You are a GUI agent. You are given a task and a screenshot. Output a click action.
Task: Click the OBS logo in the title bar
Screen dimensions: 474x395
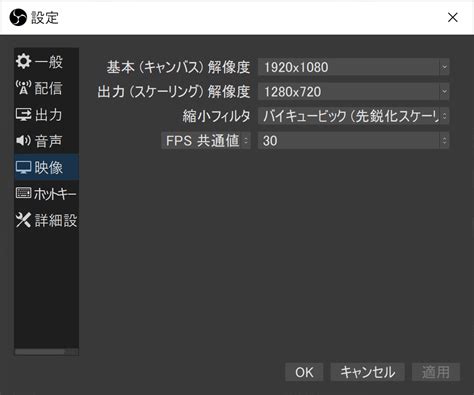click(x=18, y=17)
